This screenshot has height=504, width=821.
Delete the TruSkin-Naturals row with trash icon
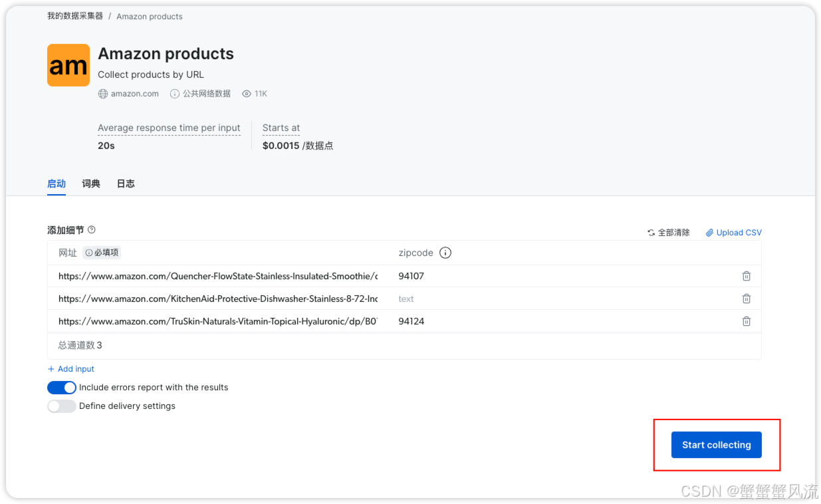tap(747, 321)
